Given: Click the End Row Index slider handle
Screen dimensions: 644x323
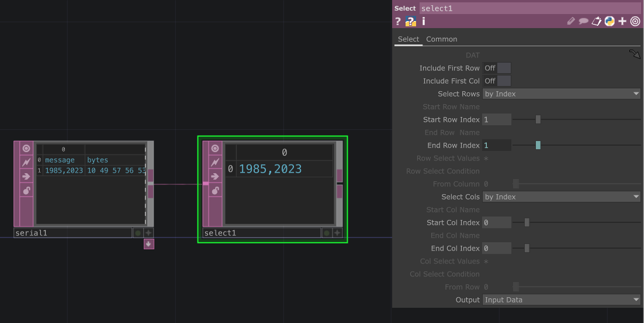Looking at the screenshot, I should [x=538, y=146].
